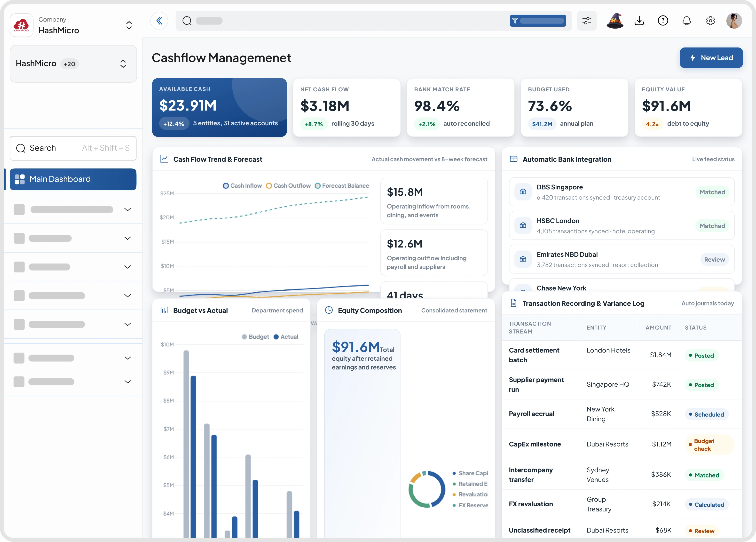Open the user profile avatar
This screenshot has height=542, width=756.
pos(734,21)
